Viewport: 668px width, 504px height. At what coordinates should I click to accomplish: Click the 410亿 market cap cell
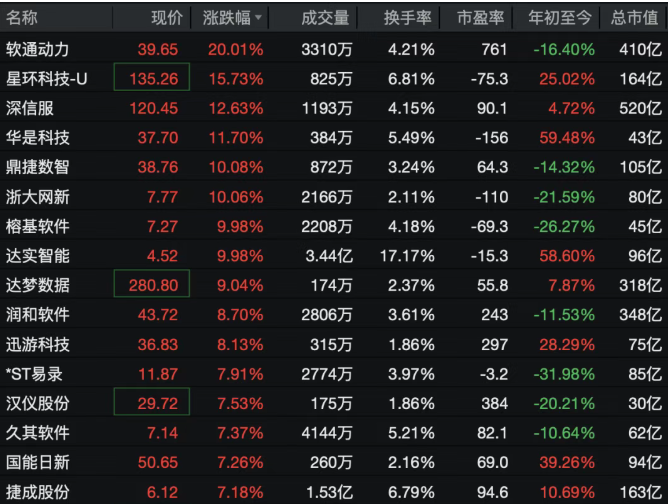641,50
